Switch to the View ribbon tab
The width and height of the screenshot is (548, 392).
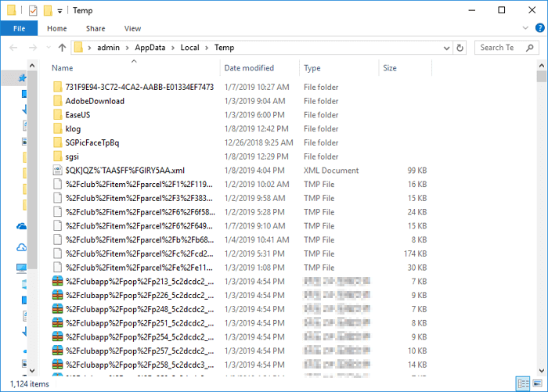tap(132, 29)
